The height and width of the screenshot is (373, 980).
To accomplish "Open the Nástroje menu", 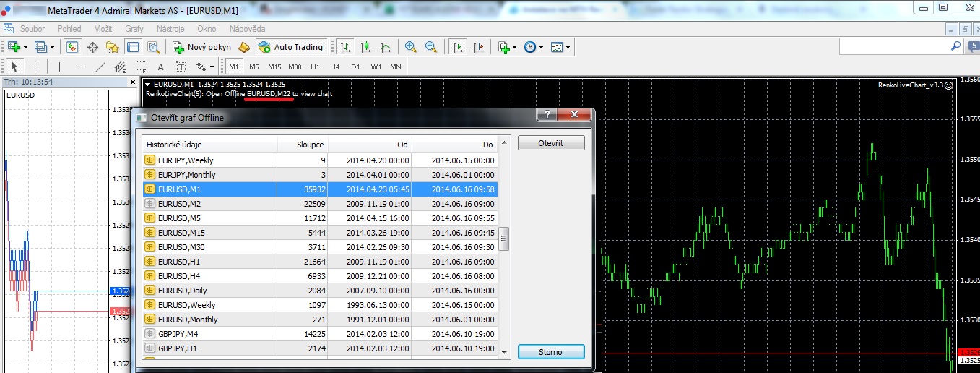I will pos(170,29).
